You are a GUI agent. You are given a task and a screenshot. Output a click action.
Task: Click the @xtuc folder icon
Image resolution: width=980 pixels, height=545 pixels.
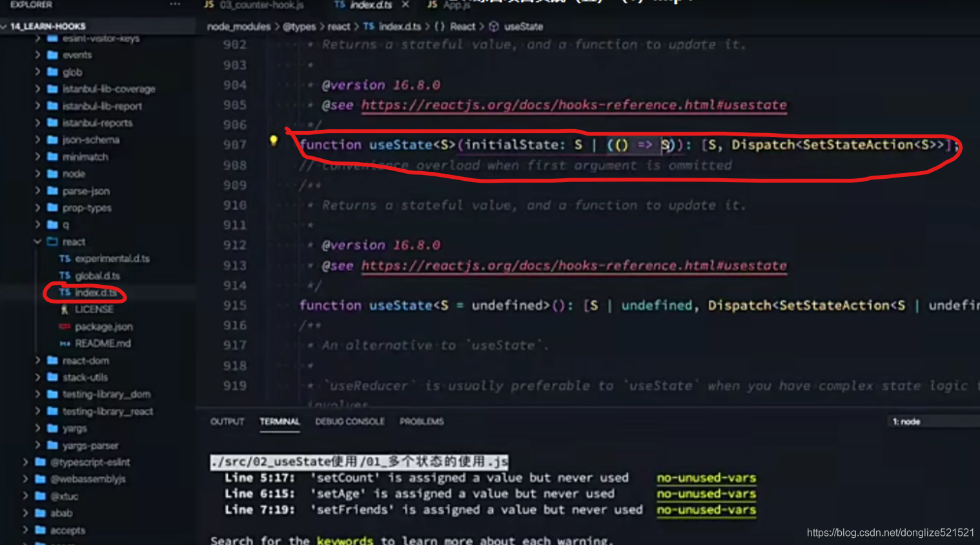coord(40,496)
